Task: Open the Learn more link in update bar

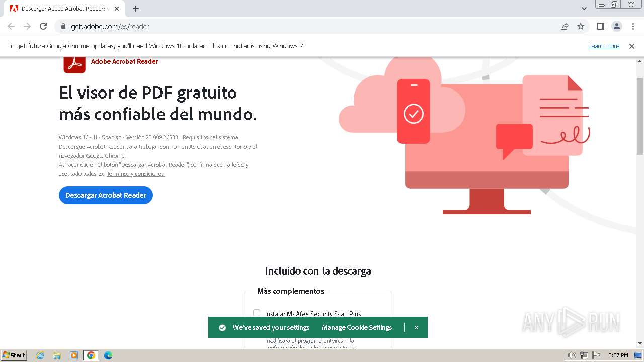Action: tap(604, 46)
